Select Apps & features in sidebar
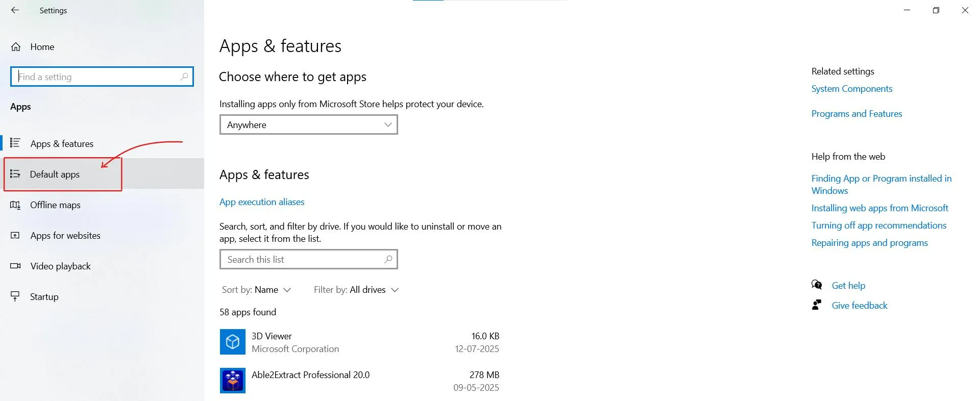 tap(102, 143)
